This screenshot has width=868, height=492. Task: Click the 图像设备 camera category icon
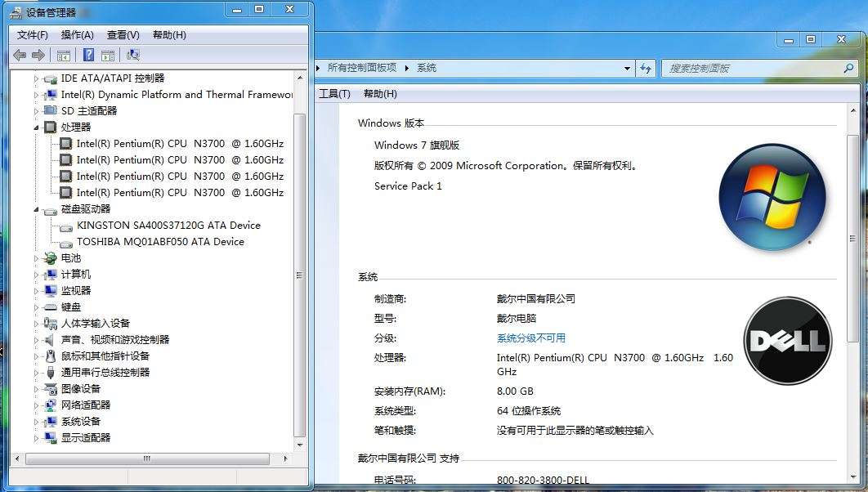click(51, 388)
